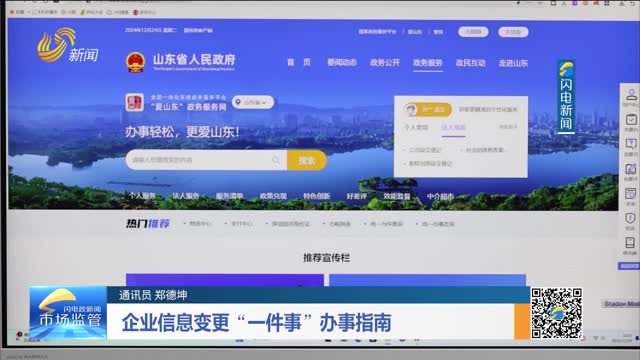Viewport: 640px width, 360px height.
Task: Click the shield alert icon in the right sidebar
Action: [631, 218]
